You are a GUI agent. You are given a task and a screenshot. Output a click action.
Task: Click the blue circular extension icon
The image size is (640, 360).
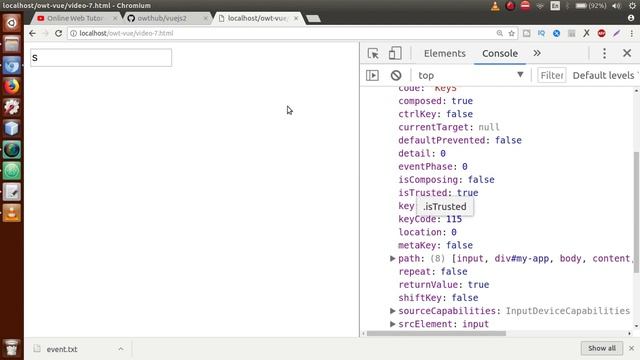[556, 33]
